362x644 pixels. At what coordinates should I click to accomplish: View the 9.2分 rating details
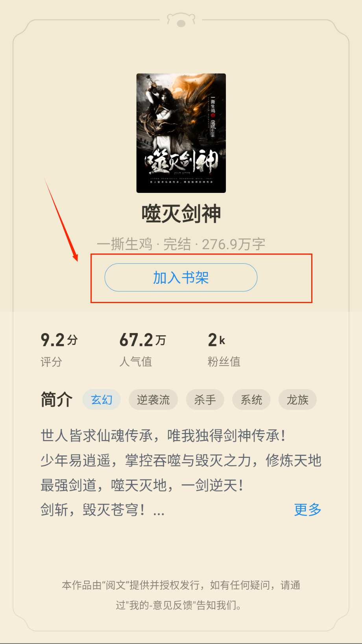pos(59,340)
